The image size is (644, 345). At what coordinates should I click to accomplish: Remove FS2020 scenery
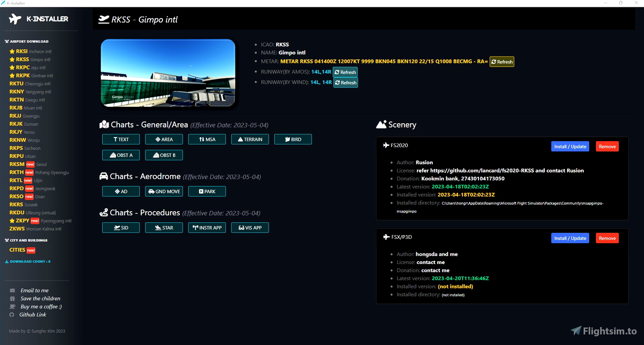(607, 146)
